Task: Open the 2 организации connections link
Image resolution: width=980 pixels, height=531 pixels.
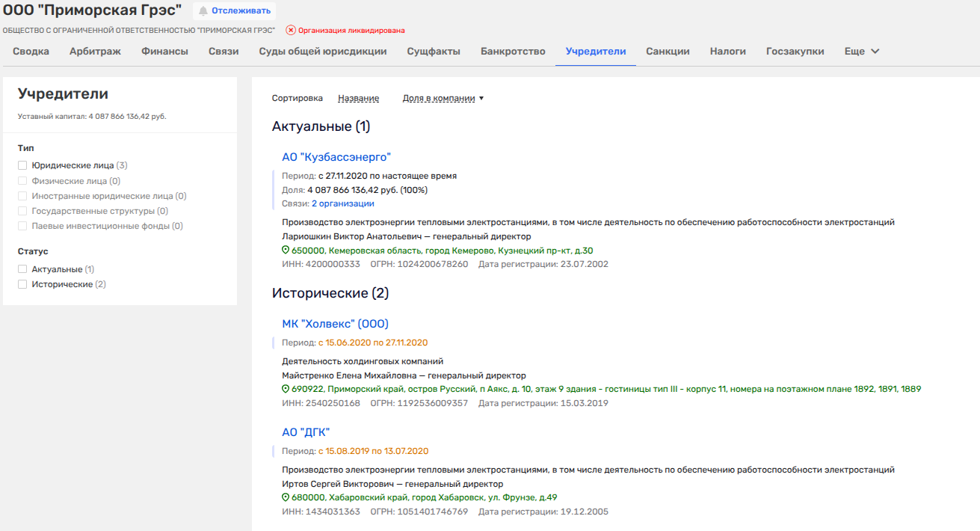Action: point(343,203)
